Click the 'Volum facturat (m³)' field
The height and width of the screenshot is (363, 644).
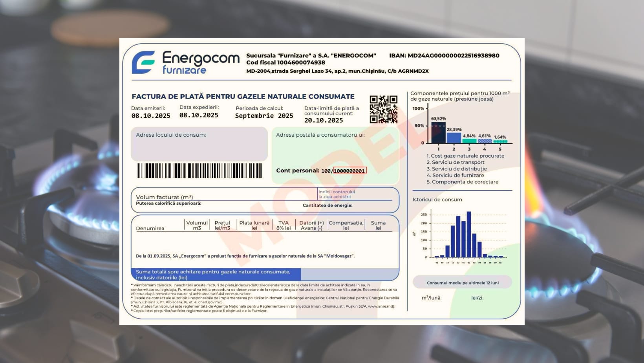164,197
